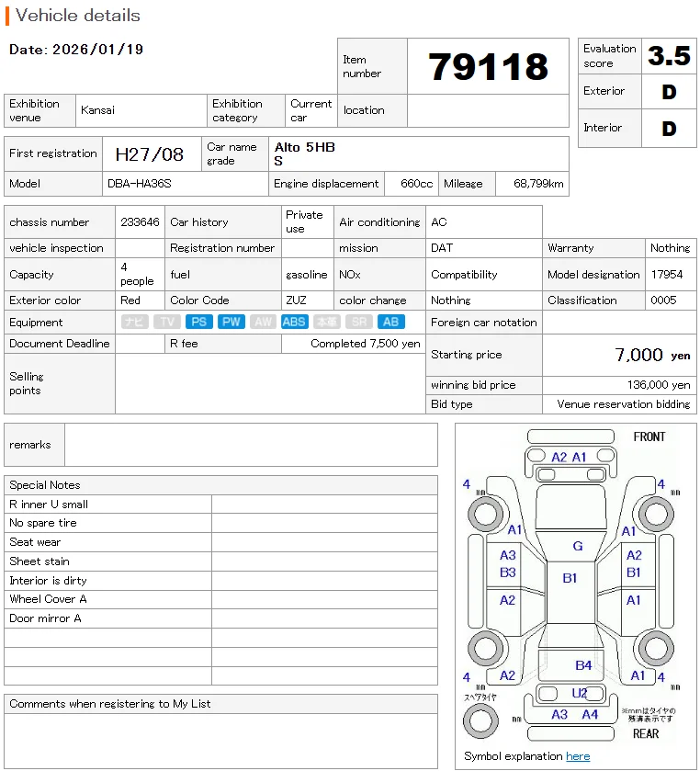
Task: Click the gasoline fuel value
Action: 306,275
